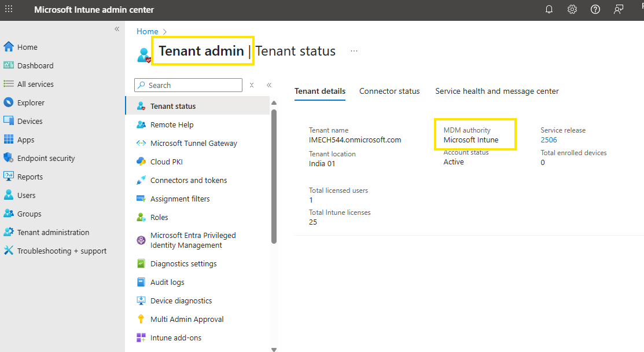This screenshot has width=644, height=352.
Task: Click the Remote Help icon
Action: tap(141, 124)
